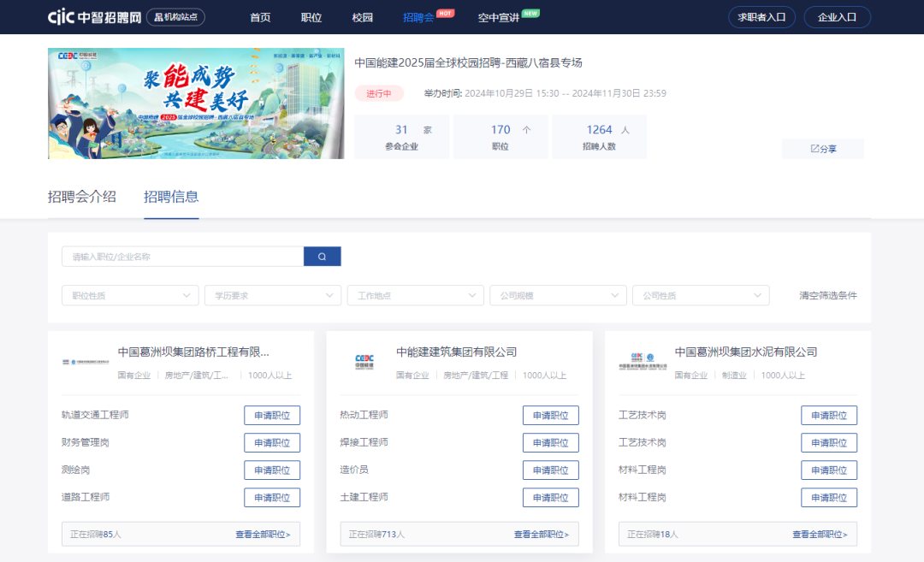Click the 中国葛洲坝集团路桥工程 company logo

click(86, 362)
